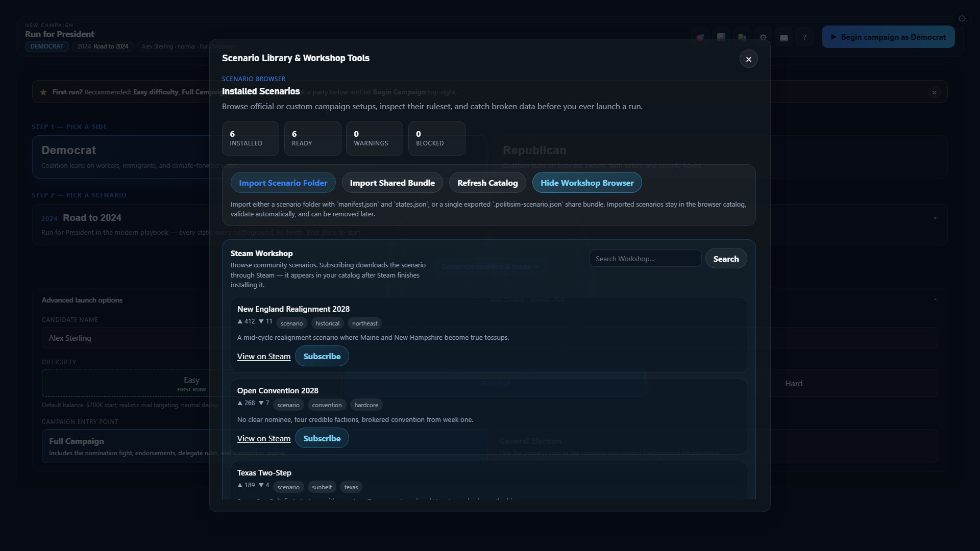Screen dimensions: 980x551
Task: Click the Workshop Search button
Action: point(726,259)
